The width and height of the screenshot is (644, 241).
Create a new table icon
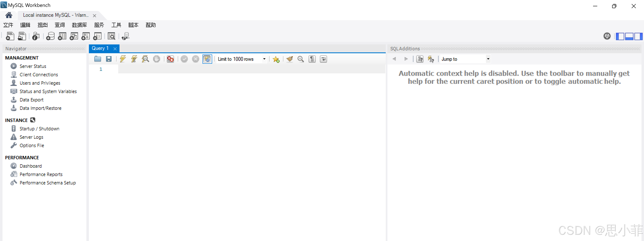click(x=62, y=36)
